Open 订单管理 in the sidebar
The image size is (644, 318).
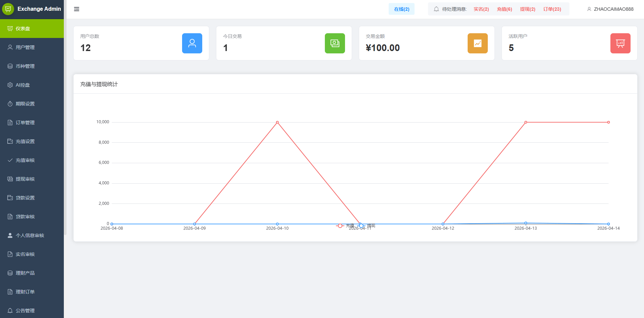pyautogui.click(x=32, y=123)
